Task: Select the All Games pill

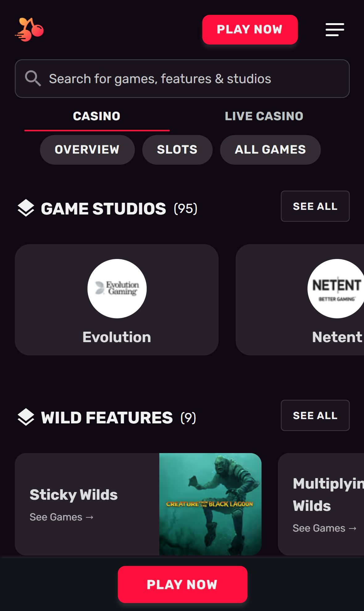Action: click(x=270, y=150)
